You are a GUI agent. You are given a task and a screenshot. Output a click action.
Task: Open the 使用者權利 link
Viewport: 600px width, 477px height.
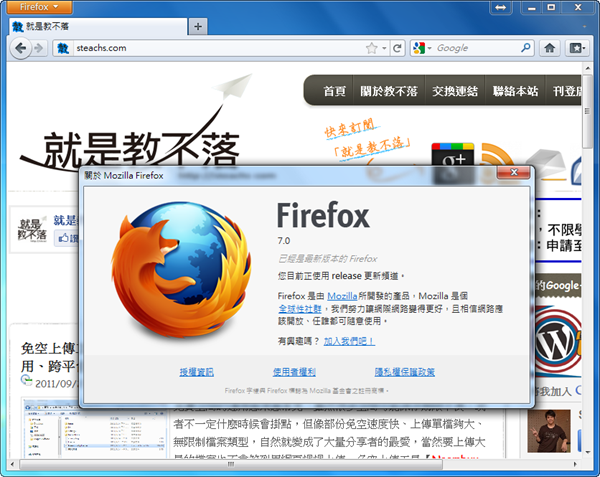[294, 372]
